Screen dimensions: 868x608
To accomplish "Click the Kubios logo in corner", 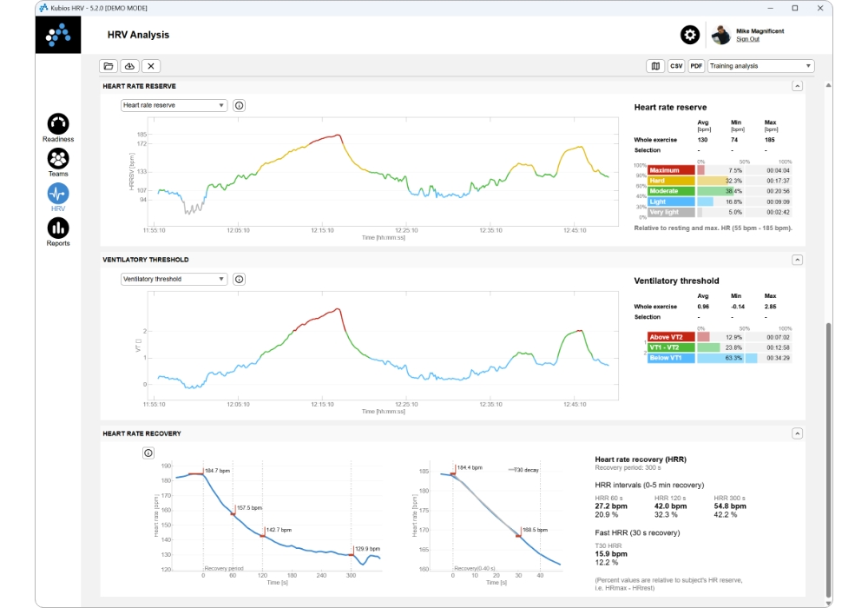I will pyautogui.click(x=58, y=35).
